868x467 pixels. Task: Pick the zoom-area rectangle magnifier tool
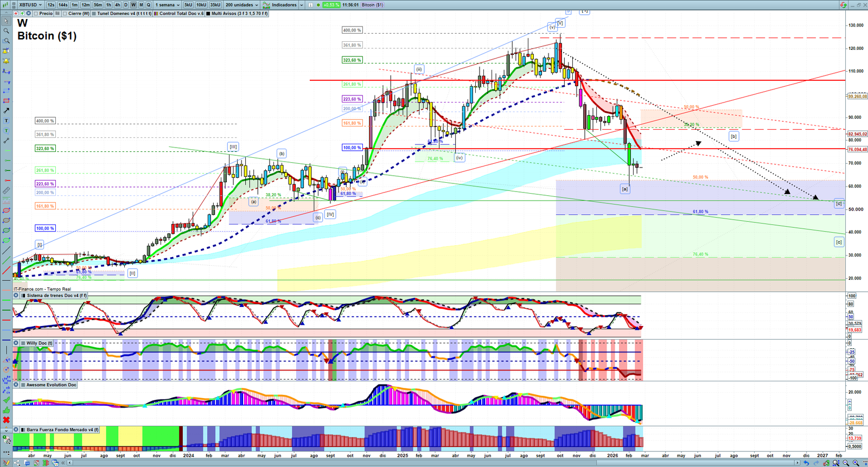click(7, 41)
